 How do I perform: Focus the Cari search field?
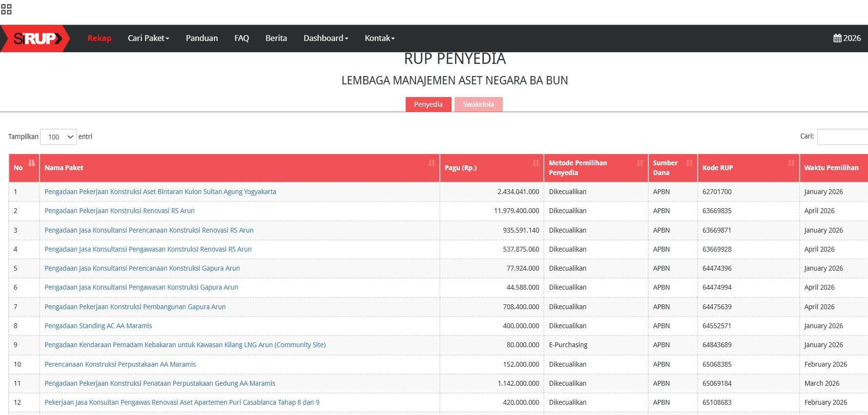click(843, 137)
